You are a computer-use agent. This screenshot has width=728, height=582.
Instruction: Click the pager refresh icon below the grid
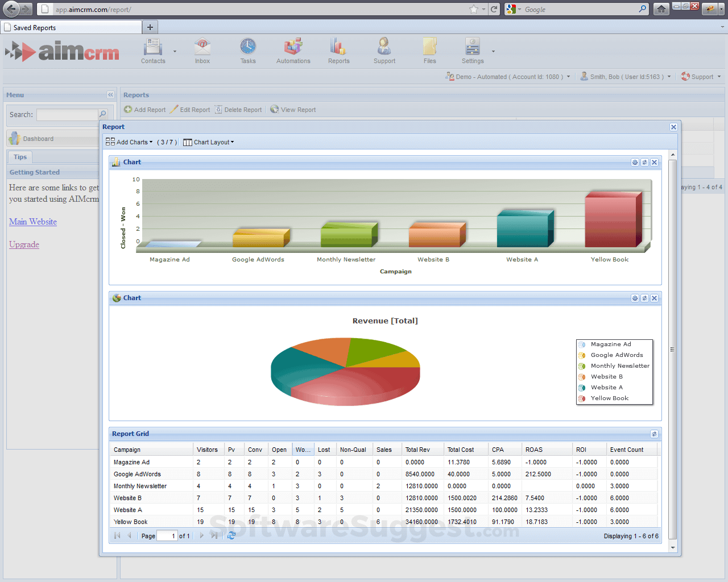231,535
